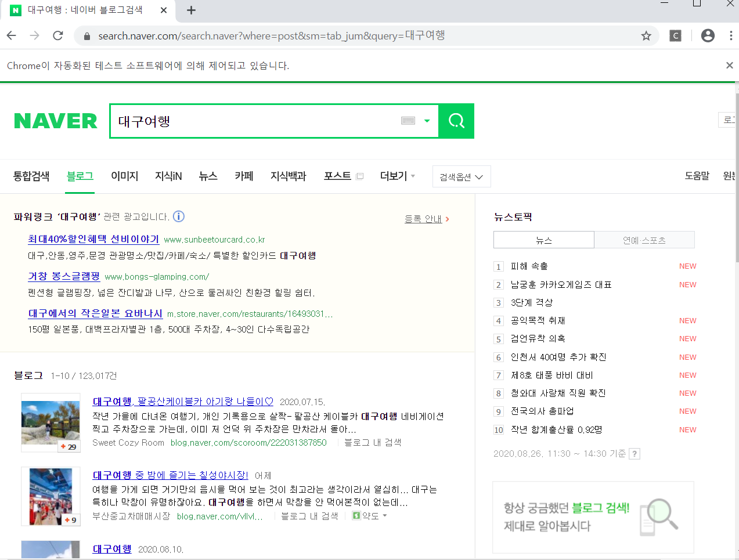Dismiss the automated test software infobar
This screenshot has height=560, width=739.
[729, 66]
